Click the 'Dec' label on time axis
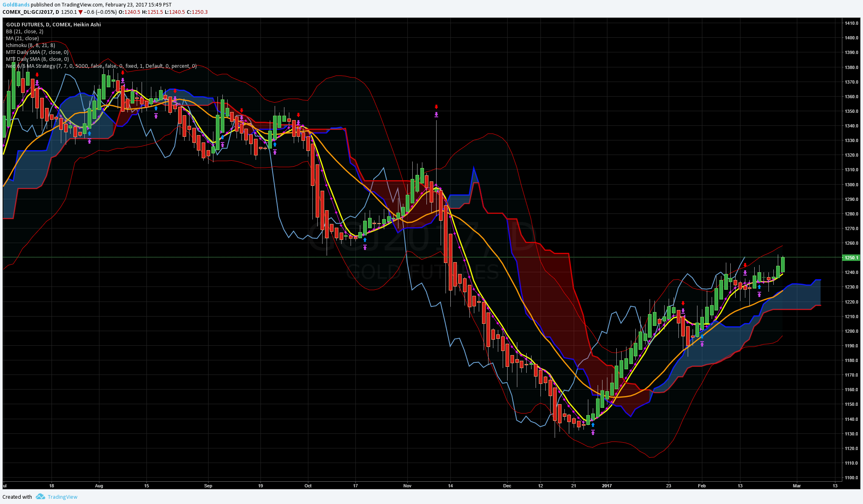 [507, 486]
